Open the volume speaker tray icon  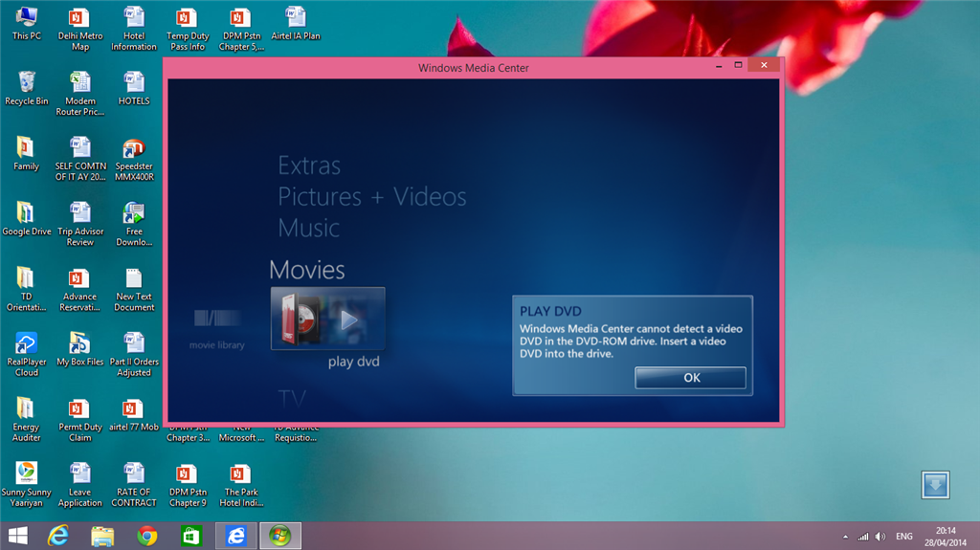(x=880, y=537)
